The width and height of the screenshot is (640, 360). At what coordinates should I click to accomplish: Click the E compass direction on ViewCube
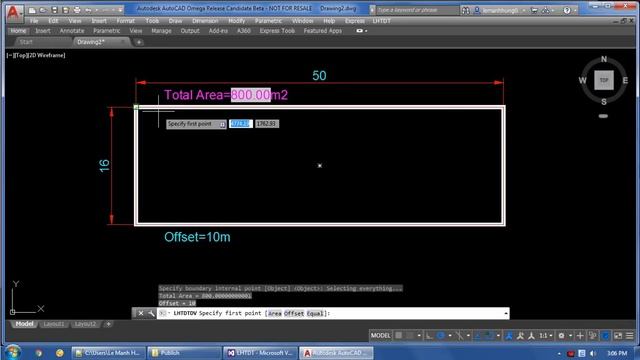[x=625, y=80]
